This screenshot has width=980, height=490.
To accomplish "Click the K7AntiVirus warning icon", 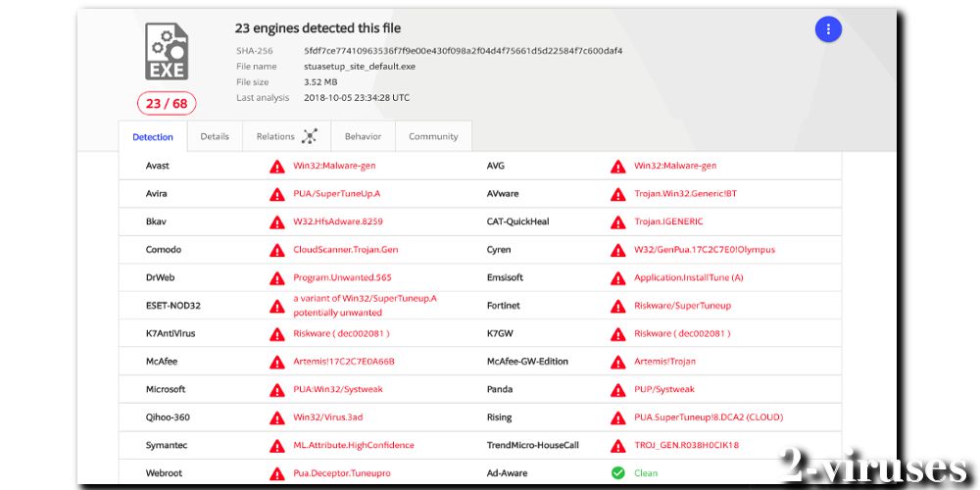I will pos(277,334).
